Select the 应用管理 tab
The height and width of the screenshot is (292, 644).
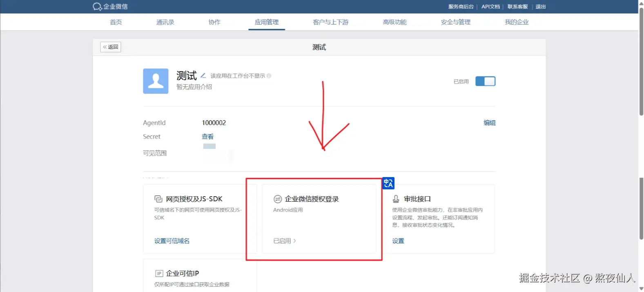[267, 22]
